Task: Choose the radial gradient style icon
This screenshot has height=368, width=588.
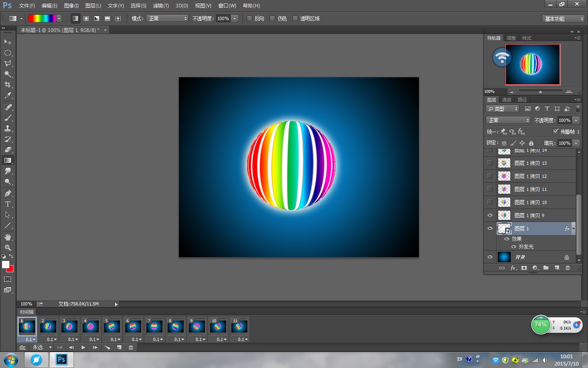Action: tap(86, 18)
